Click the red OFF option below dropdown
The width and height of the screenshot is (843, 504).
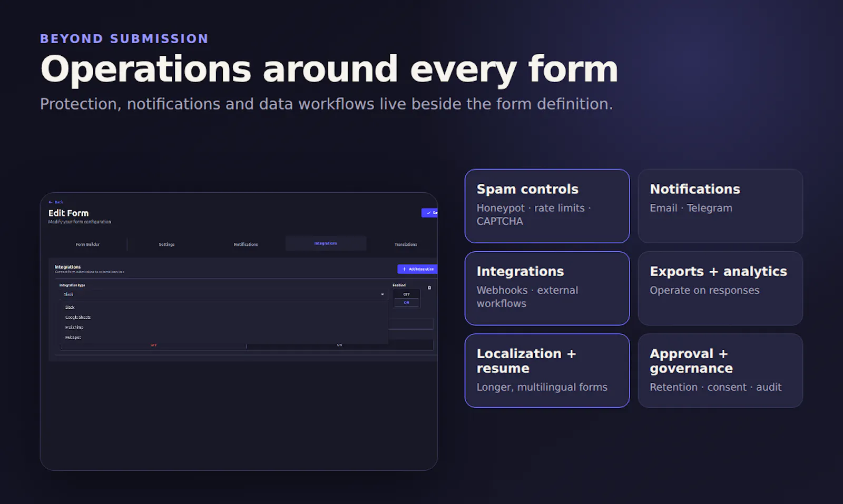point(153,345)
